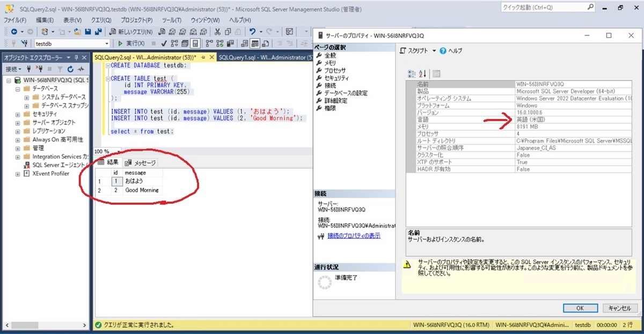
Task: Click the Copy icon in main toolbar
Action: click(228, 32)
